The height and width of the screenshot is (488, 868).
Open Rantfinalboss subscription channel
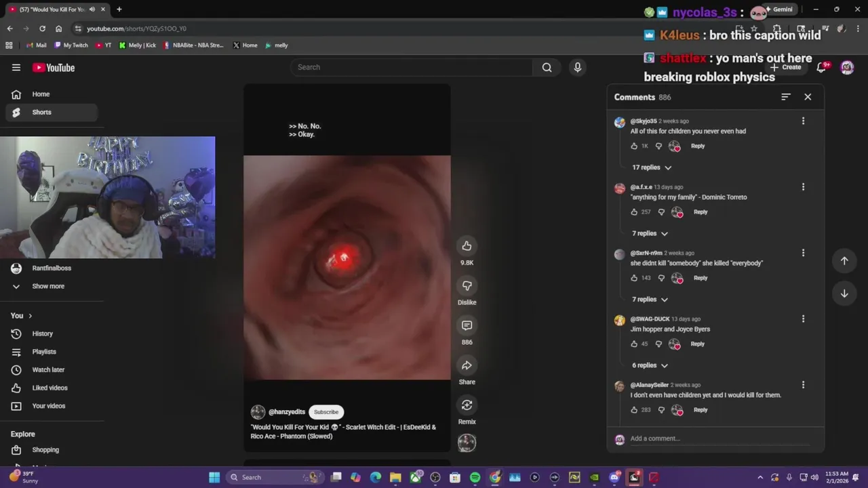click(x=52, y=268)
